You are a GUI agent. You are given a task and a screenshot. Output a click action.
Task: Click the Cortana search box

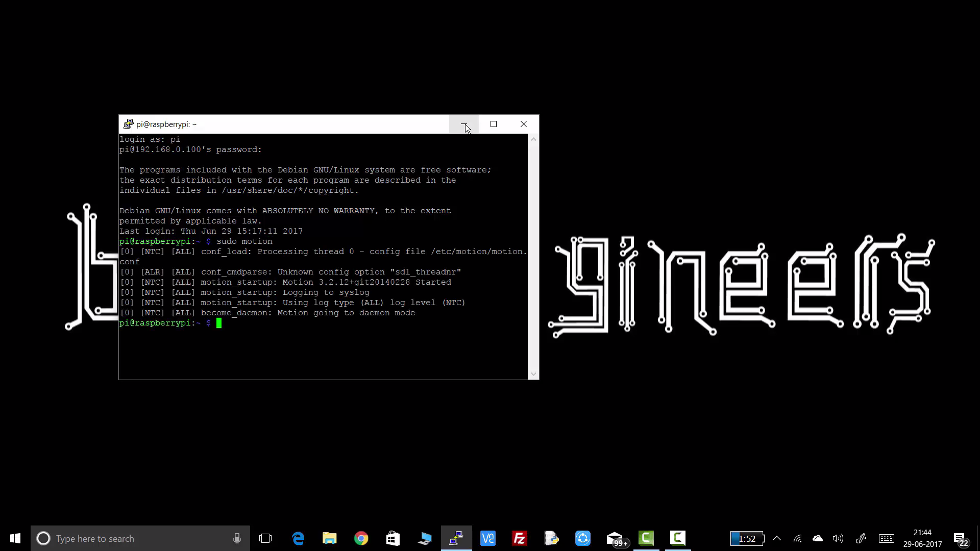coord(140,538)
